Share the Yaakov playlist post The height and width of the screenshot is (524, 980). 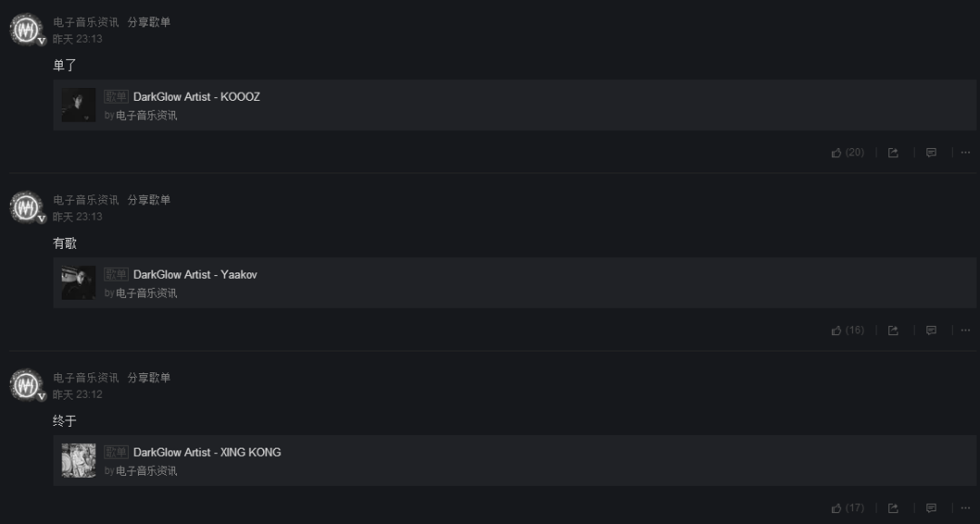coord(893,331)
